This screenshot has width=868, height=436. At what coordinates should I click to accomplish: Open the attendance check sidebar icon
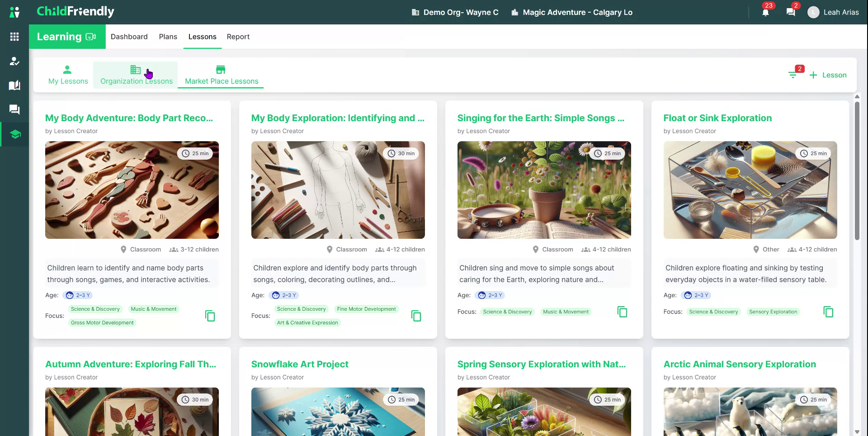pyautogui.click(x=14, y=61)
